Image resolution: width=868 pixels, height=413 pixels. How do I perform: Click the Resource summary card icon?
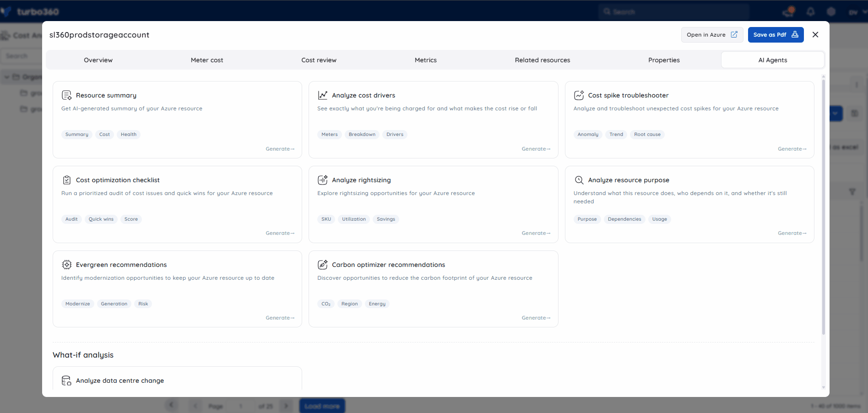[x=67, y=95]
